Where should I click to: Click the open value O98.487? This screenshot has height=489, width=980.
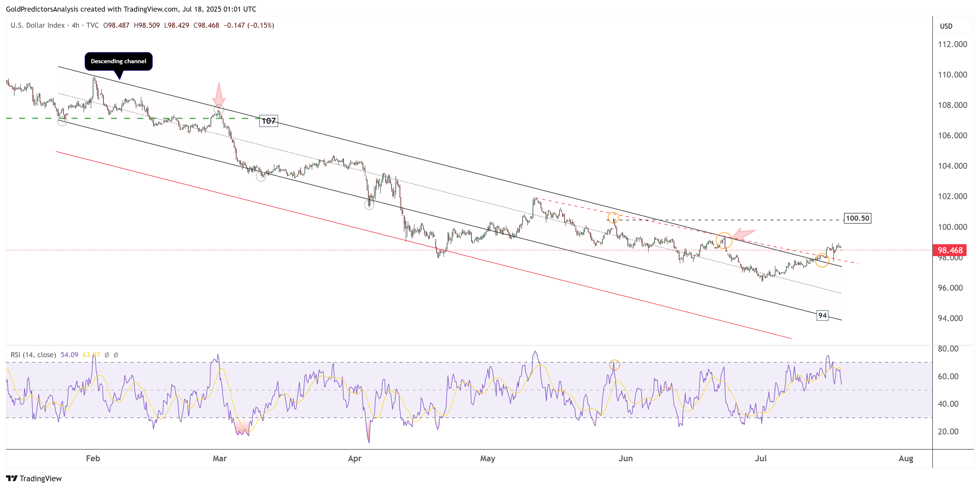[116, 25]
